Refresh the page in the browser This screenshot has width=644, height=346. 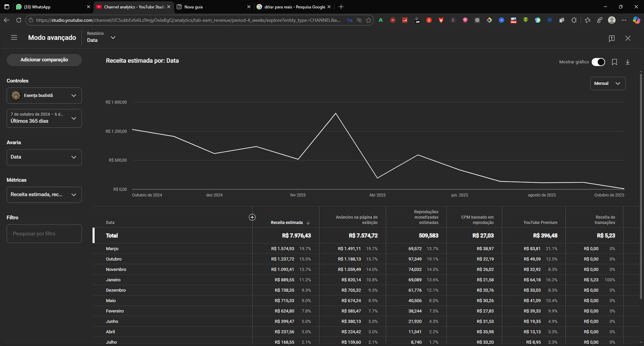(x=19, y=20)
